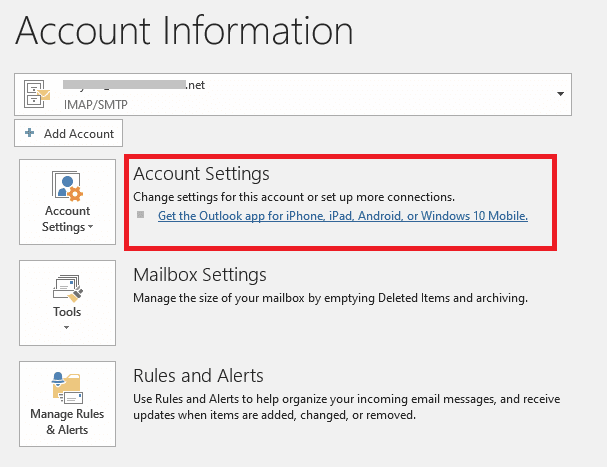Click the mailbox size description under Mailbox Settings
Viewport: 607px width, 467px height.
330,298
